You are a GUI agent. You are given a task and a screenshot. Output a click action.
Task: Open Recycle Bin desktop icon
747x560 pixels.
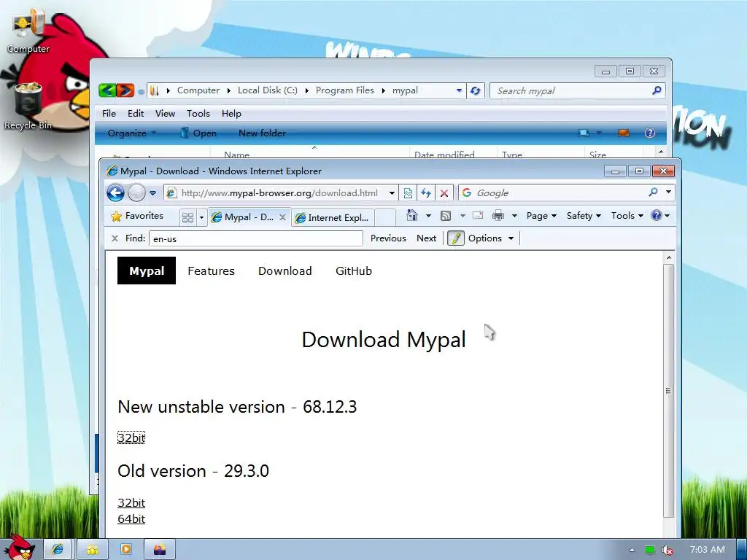pos(28,106)
